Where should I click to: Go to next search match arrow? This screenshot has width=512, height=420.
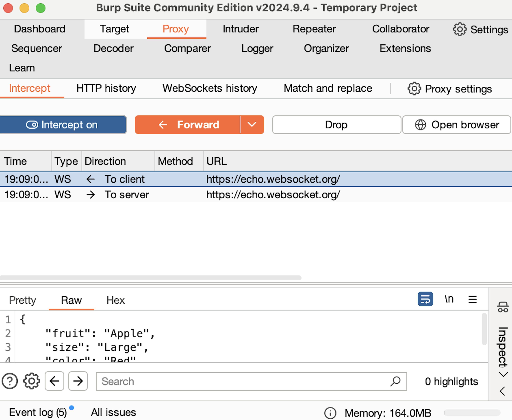pos(78,381)
